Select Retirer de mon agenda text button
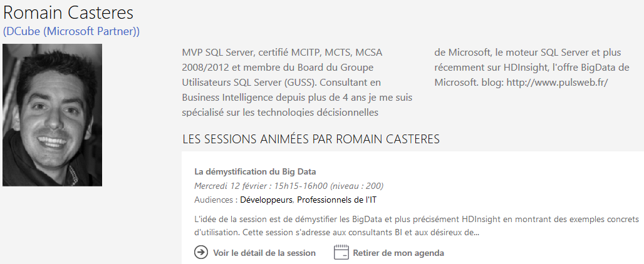 click(398, 253)
